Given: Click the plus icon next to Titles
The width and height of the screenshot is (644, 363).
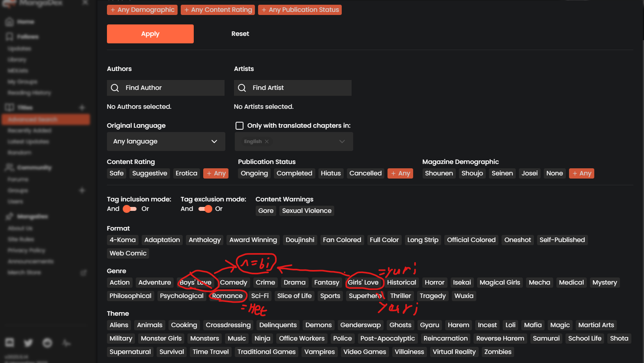Looking at the screenshot, I should tap(82, 108).
